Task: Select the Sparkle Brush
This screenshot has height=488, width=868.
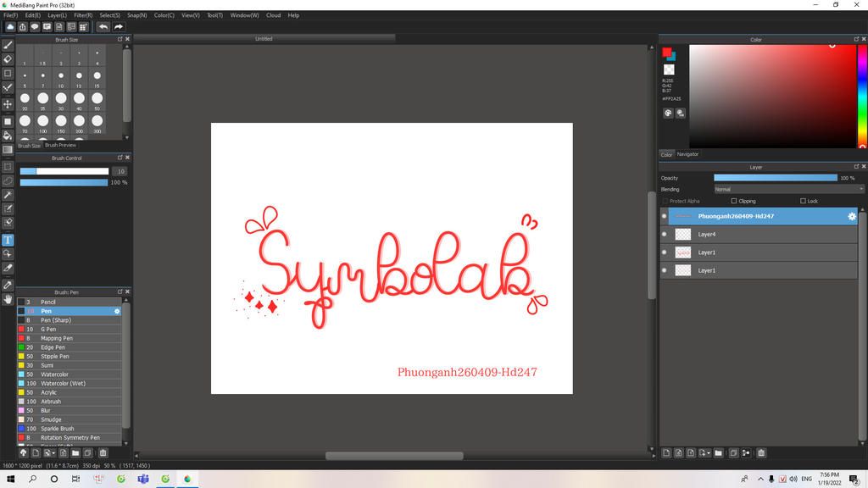Action: pyautogui.click(x=70, y=429)
